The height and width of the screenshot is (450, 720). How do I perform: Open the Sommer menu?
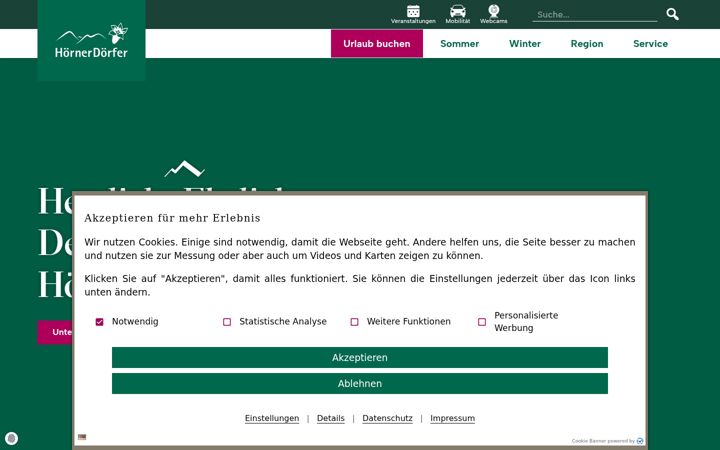coord(459,44)
